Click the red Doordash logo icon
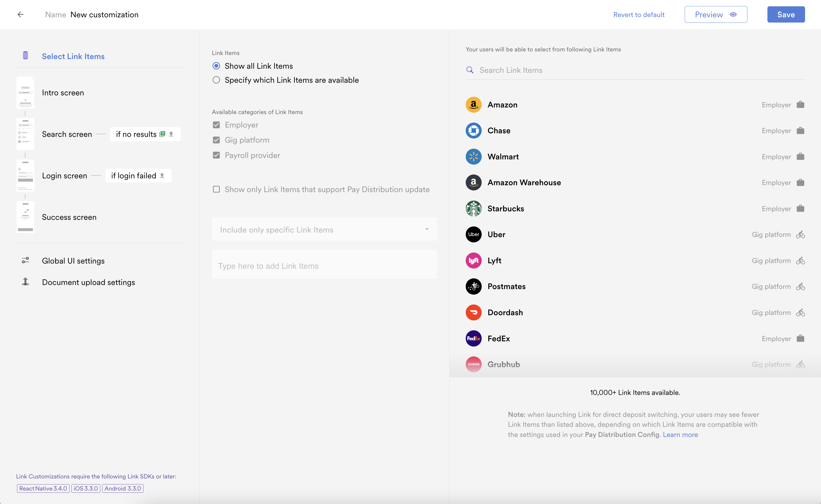This screenshot has height=504, width=821. click(473, 312)
